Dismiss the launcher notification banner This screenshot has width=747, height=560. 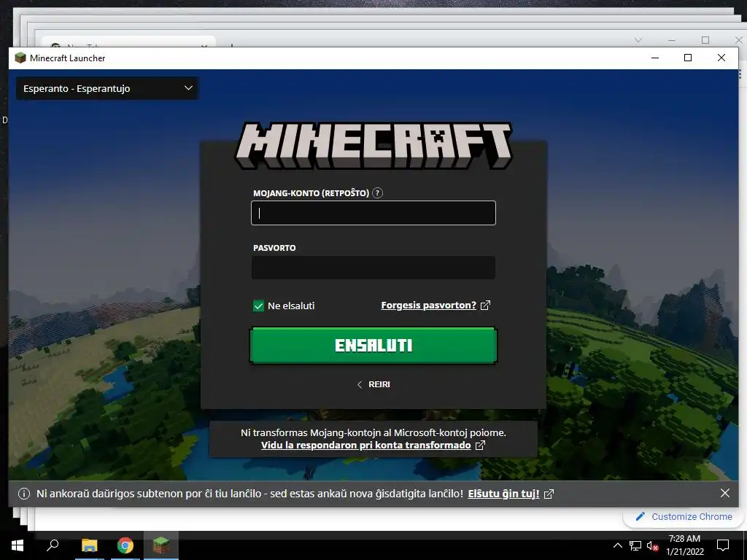[x=724, y=494]
